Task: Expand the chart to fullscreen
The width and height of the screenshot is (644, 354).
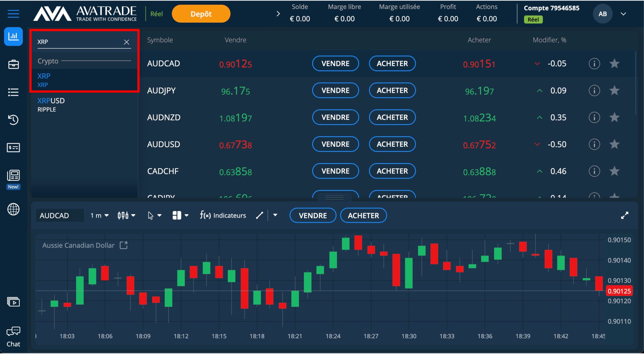Action: pyautogui.click(x=624, y=215)
